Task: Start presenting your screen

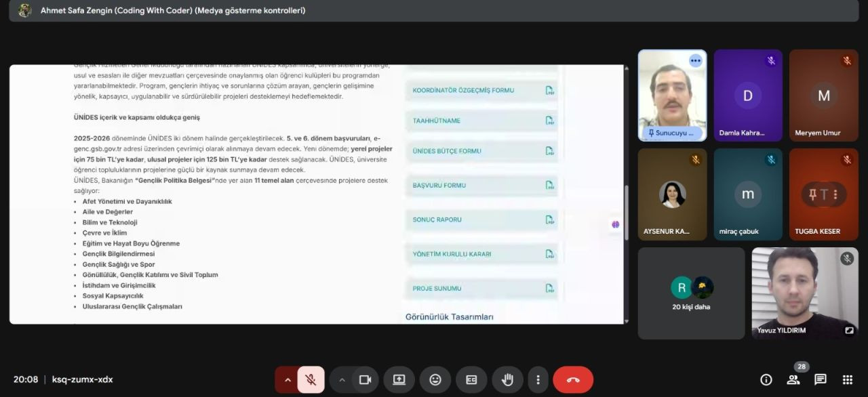Action: coord(399,380)
